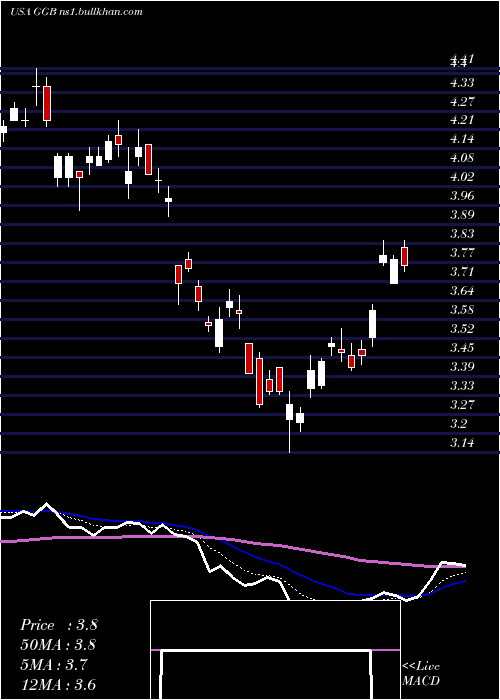500x700 pixels.
Task: Click the 3.45 price axis label
Action: point(462,348)
